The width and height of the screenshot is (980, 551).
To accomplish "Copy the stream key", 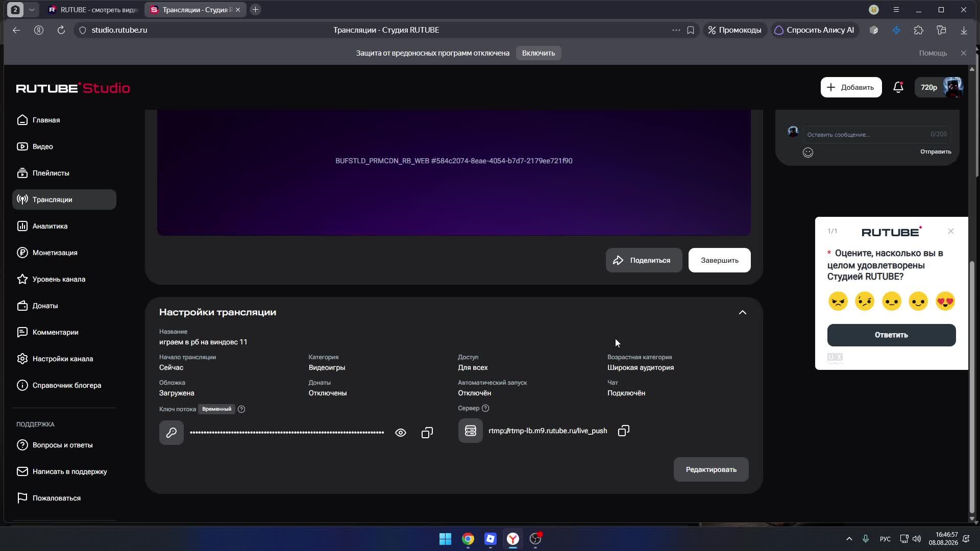I will click(x=427, y=433).
